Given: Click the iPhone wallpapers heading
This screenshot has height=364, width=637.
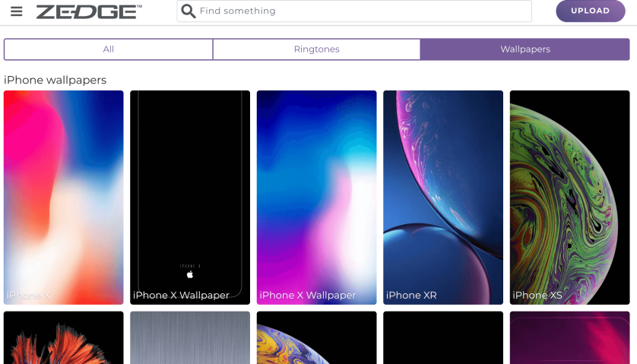Looking at the screenshot, I should (55, 80).
